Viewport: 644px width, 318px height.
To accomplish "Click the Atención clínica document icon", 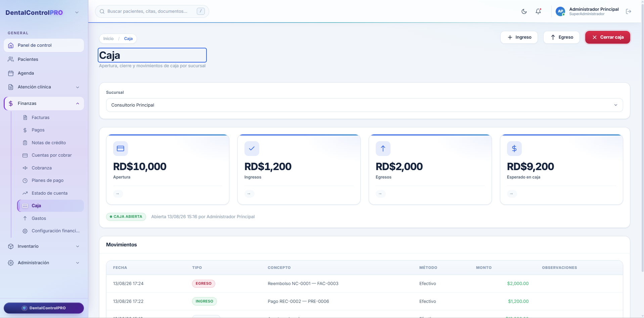I will pyautogui.click(x=11, y=87).
